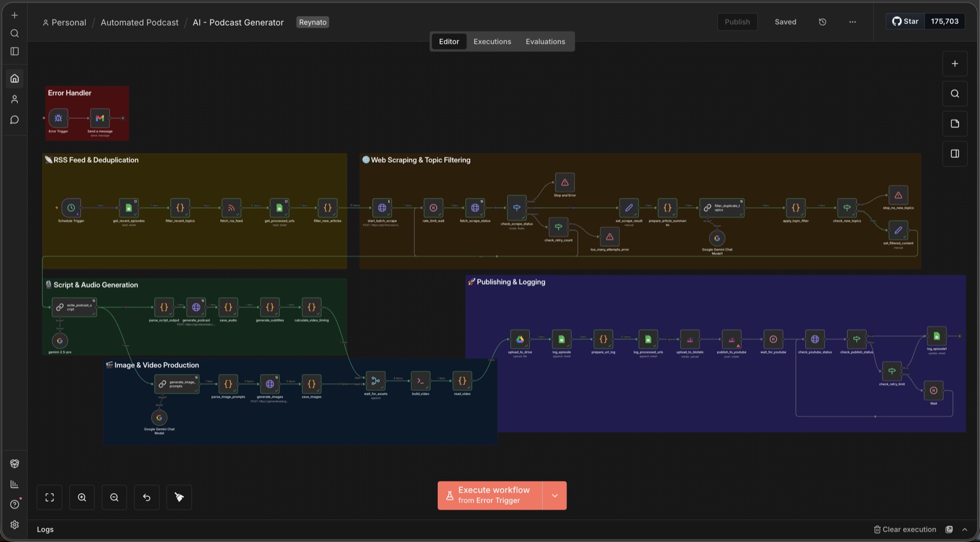The width and height of the screenshot is (980, 542).
Task: Pop out the logs panel
Action: 949,530
